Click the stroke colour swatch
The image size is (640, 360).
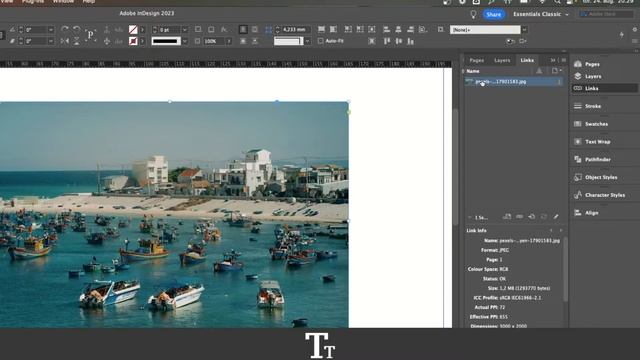(x=133, y=41)
